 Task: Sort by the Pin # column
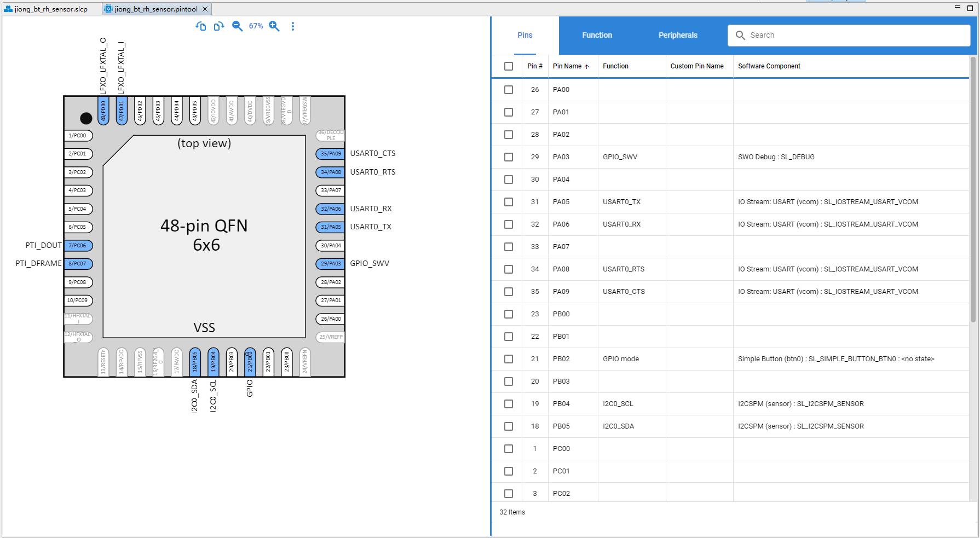coord(535,66)
